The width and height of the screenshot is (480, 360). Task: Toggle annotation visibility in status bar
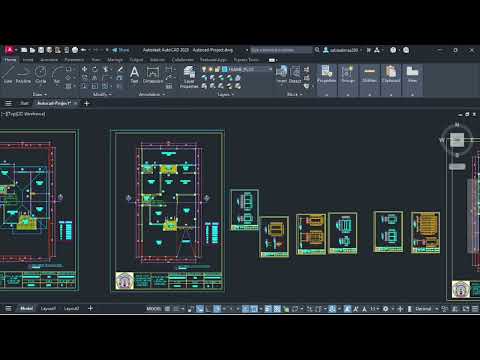(x=348, y=309)
